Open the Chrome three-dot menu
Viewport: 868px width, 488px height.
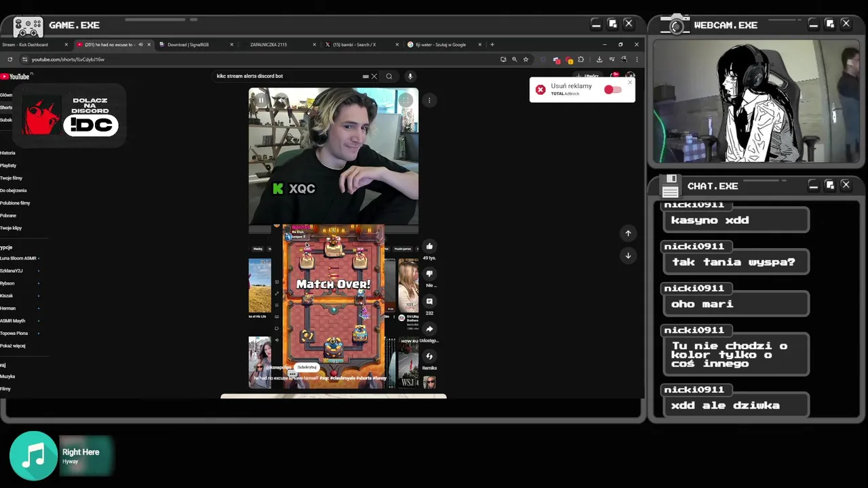pos(636,60)
